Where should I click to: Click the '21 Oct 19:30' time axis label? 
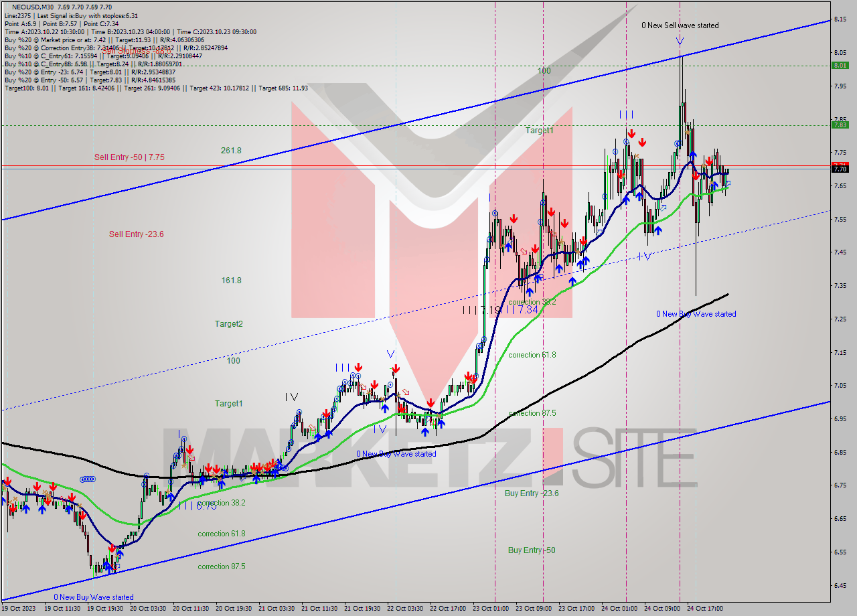(x=362, y=609)
